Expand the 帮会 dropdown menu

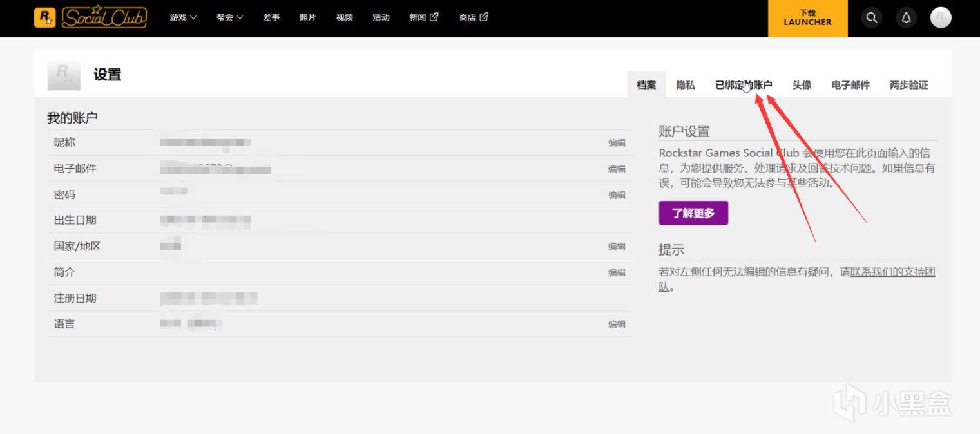point(230,17)
